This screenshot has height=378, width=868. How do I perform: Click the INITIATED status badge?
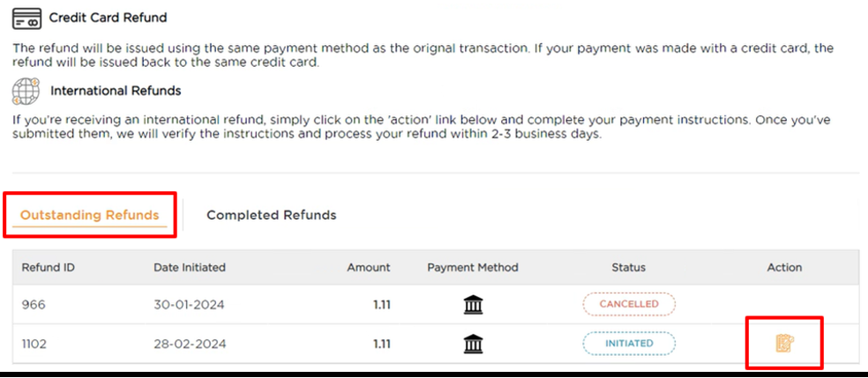pos(629,344)
